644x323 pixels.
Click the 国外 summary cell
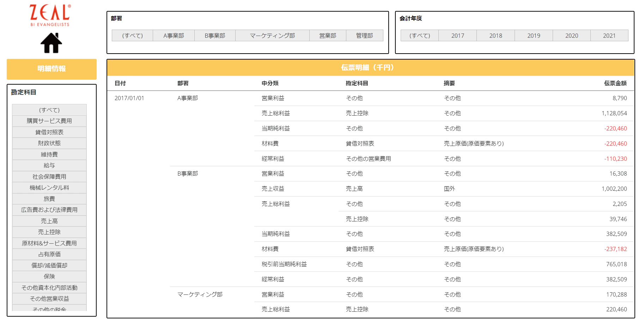tap(449, 189)
